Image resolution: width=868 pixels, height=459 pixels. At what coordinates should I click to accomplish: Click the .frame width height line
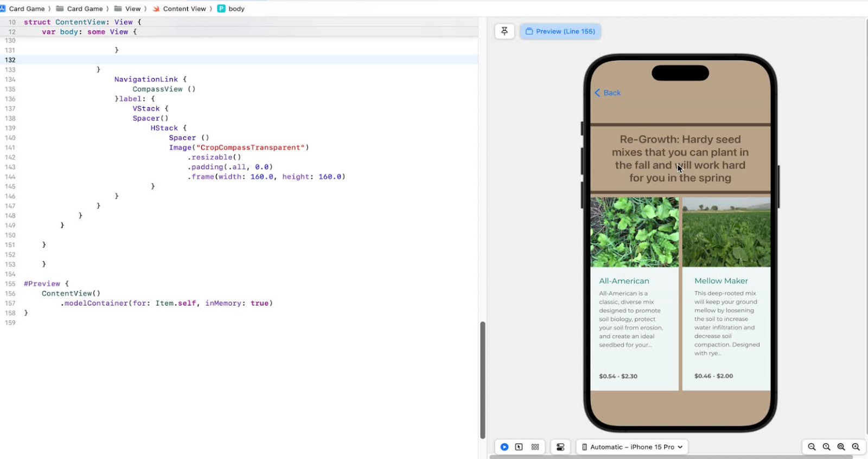(x=266, y=177)
